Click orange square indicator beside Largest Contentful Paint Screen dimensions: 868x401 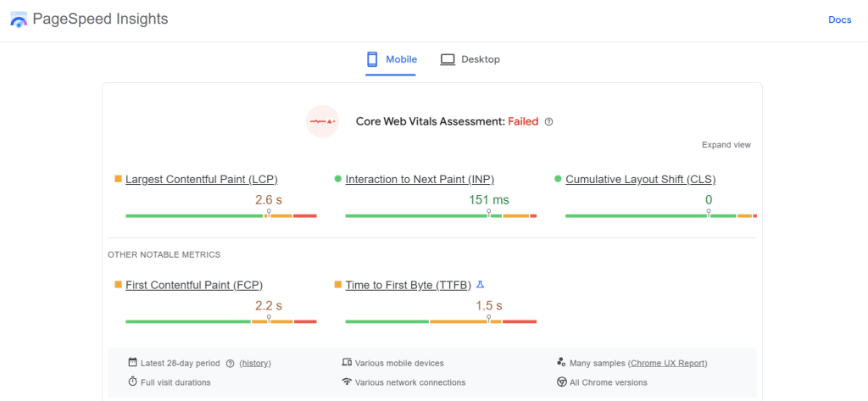[x=118, y=179]
